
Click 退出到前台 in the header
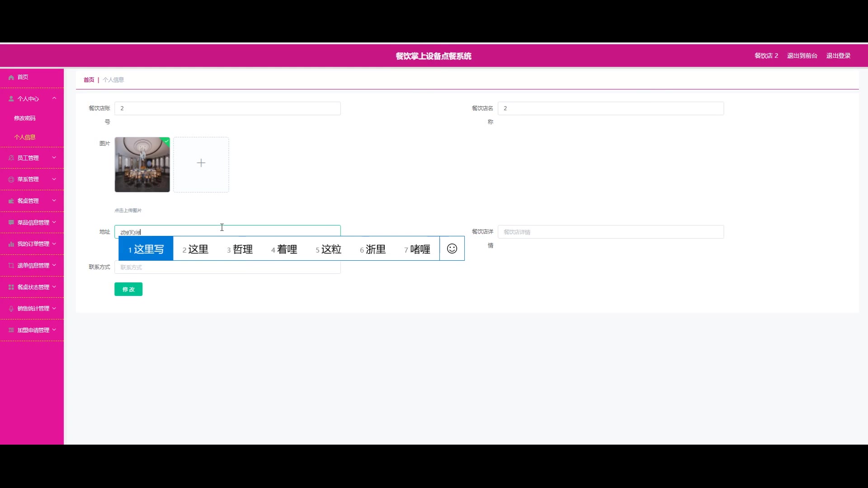(802, 56)
